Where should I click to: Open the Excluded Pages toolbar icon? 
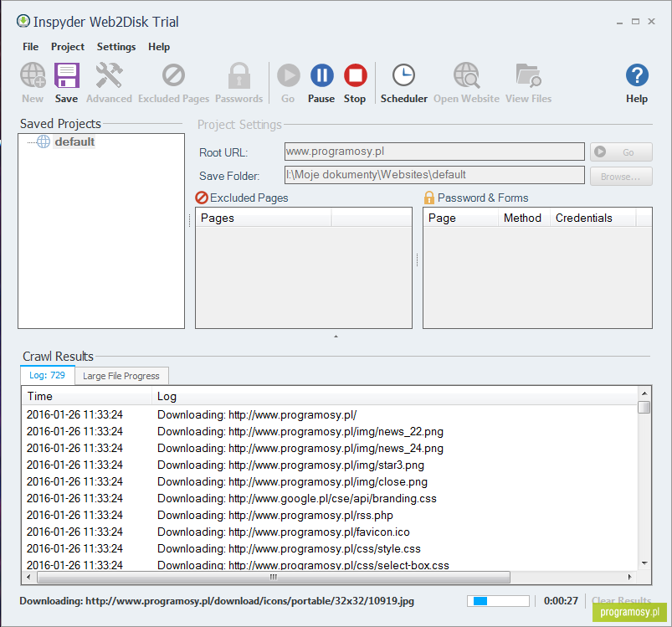click(173, 75)
